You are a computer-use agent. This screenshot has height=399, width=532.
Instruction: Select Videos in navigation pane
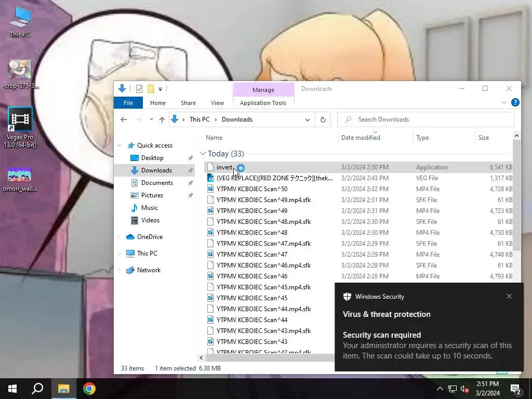[x=150, y=220]
